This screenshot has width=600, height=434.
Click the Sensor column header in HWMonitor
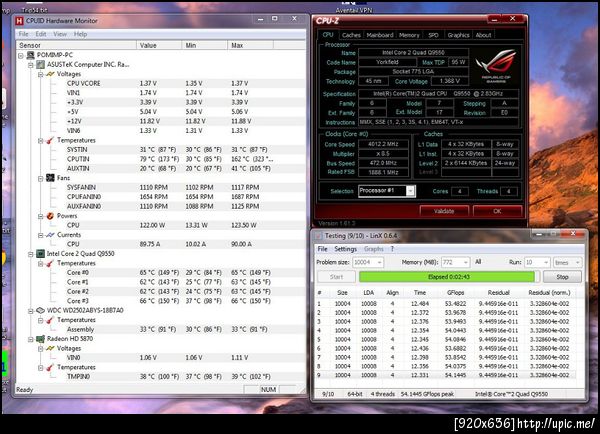pyautogui.click(x=76, y=45)
